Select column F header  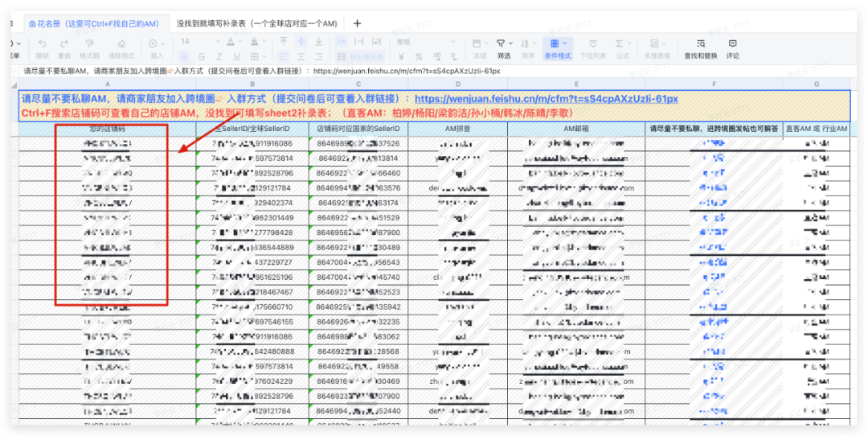point(714,84)
